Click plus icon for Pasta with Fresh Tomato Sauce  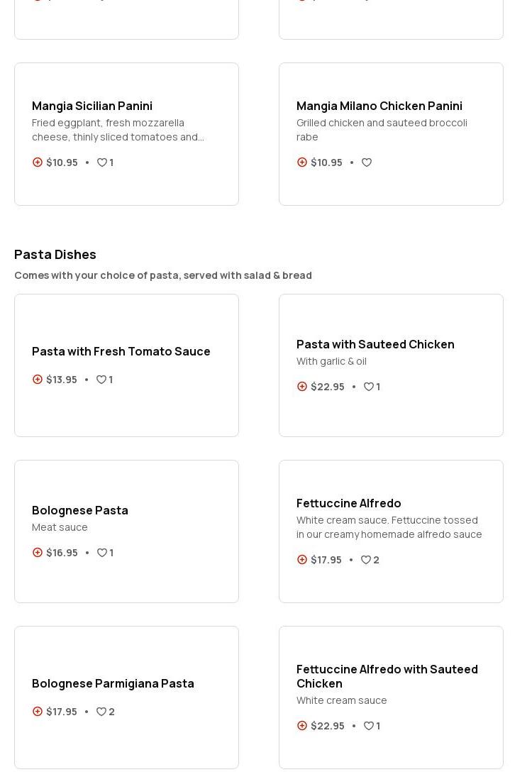(38, 380)
